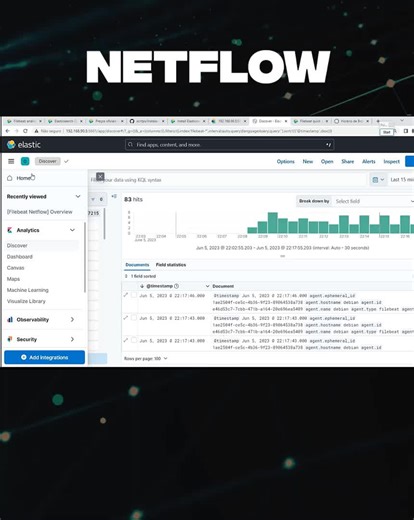The height and width of the screenshot is (520, 414).
Task: Click the browser forward arrow
Action: 16,131
